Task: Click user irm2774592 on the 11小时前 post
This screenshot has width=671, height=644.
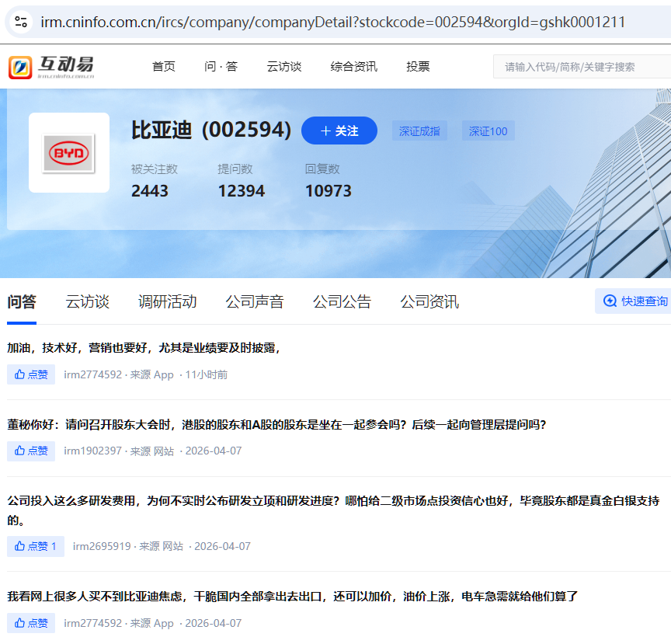Action: tap(93, 374)
